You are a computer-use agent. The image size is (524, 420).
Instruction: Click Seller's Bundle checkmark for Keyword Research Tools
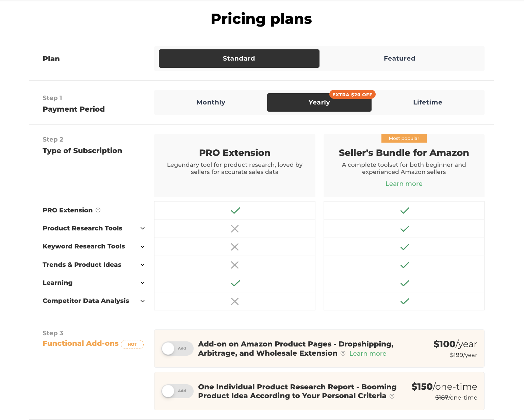(405, 247)
